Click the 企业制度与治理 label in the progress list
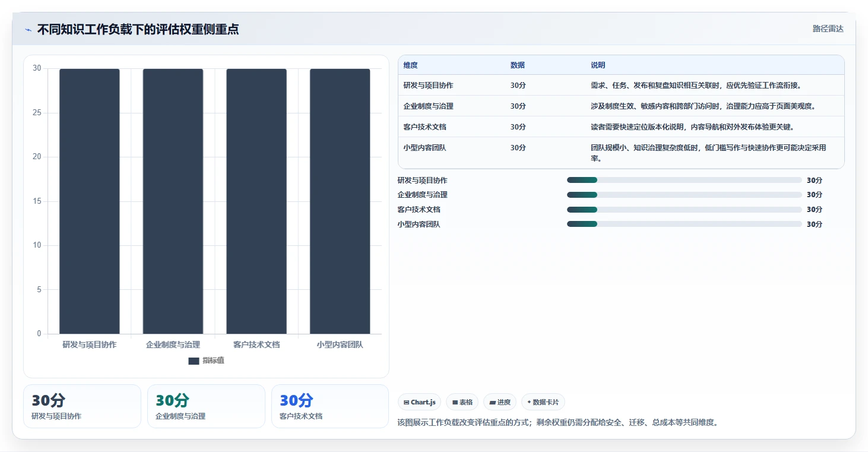 pos(422,195)
